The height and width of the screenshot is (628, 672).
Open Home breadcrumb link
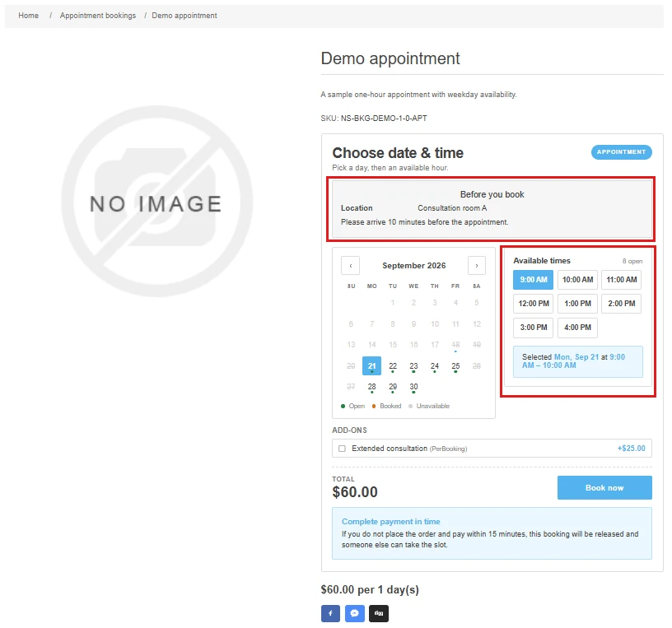tap(28, 16)
